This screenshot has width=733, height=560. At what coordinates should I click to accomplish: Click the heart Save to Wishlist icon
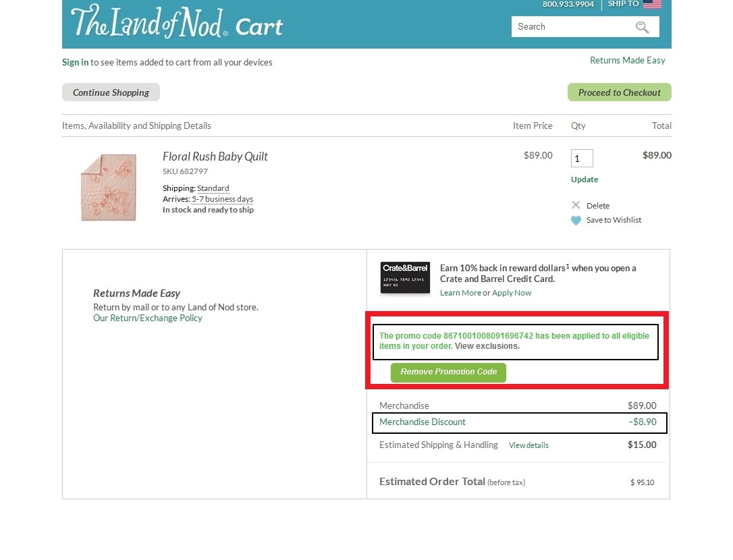point(576,220)
